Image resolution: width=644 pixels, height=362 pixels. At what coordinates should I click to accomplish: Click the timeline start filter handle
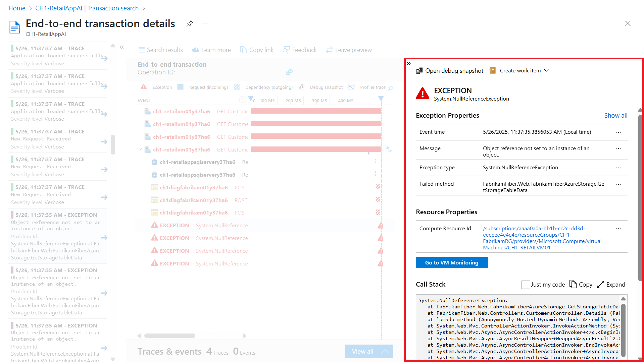pos(251,99)
